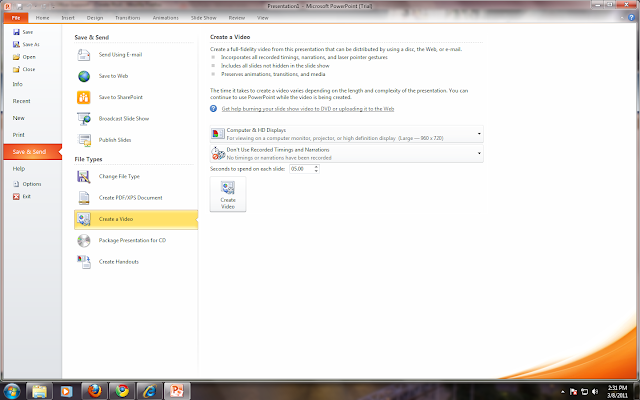Click the Open folder icon in sidebar
The height and width of the screenshot is (400, 640).
tap(16, 57)
